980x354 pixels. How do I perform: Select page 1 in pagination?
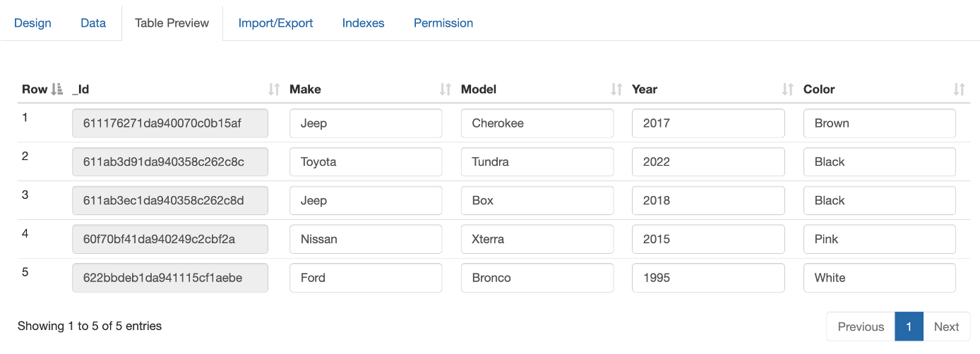909,326
